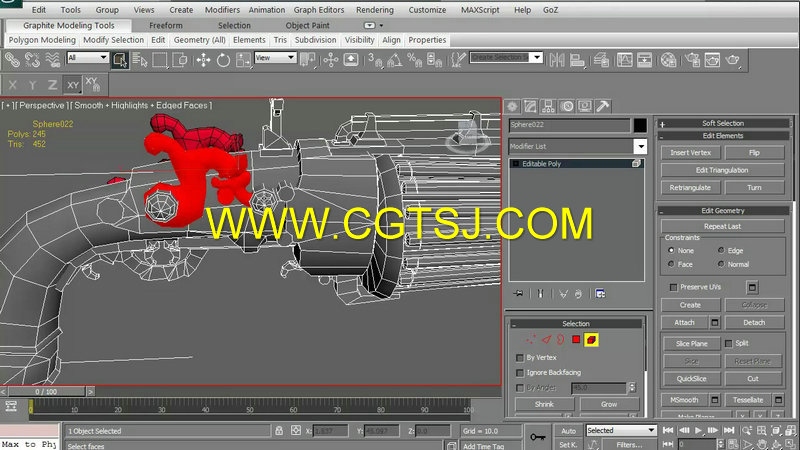
Task: Enable the Split checkbox
Action: point(729,343)
